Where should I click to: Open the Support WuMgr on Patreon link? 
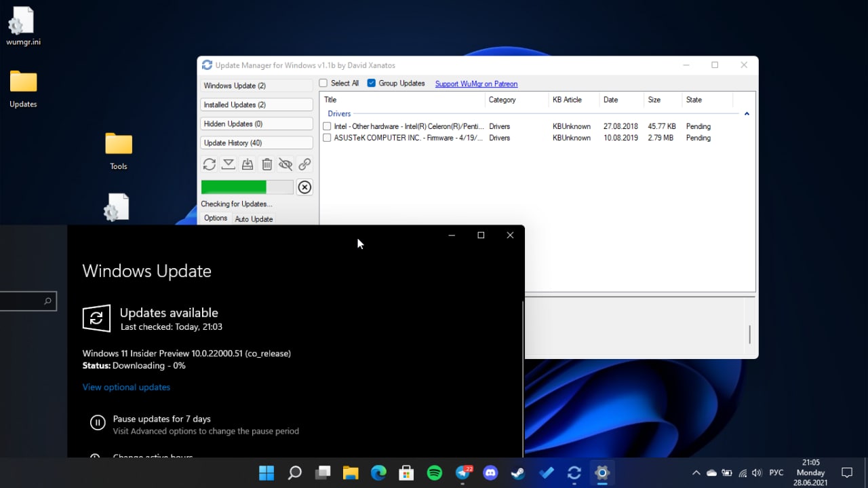[x=476, y=84]
